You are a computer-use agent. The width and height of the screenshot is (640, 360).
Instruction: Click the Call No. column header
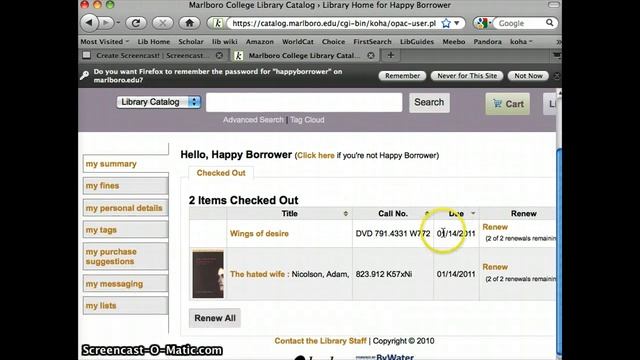(393, 213)
